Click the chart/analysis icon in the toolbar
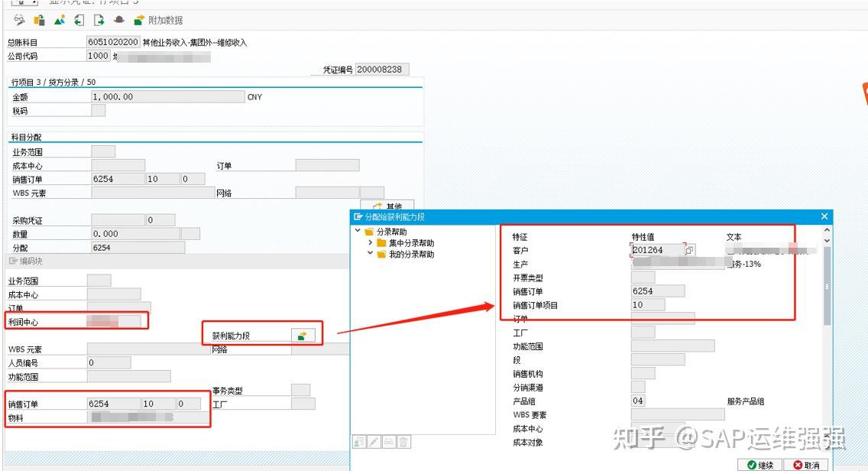Viewport: 868px width, 474px height. (x=59, y=20)
